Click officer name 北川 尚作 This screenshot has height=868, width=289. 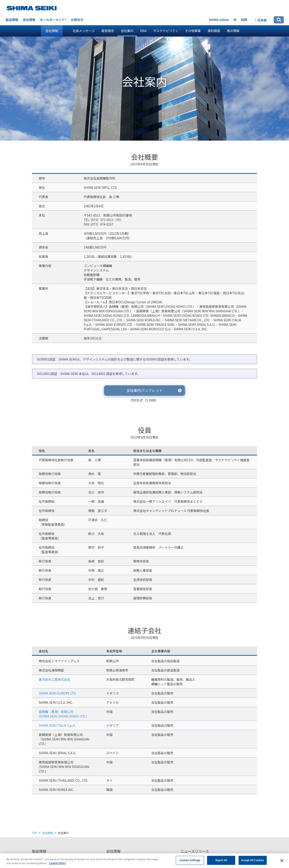click(x=96, y=492)
